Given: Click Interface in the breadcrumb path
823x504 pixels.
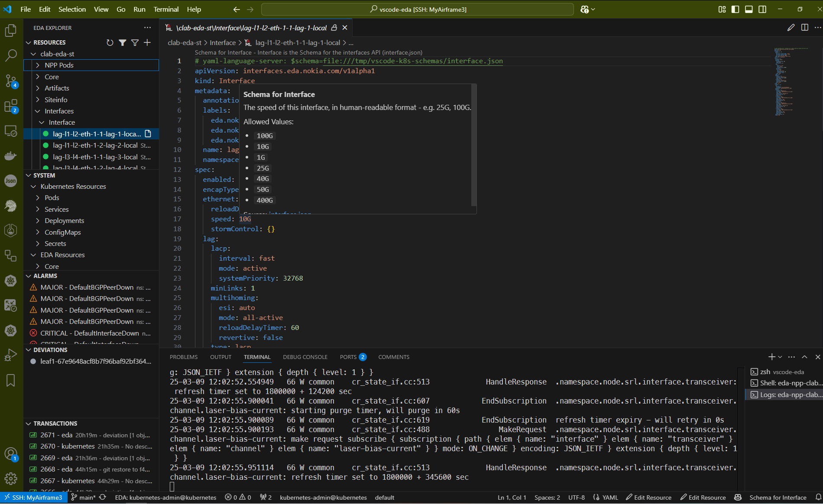Looking at the screenshot, I should tap(223, 42).
